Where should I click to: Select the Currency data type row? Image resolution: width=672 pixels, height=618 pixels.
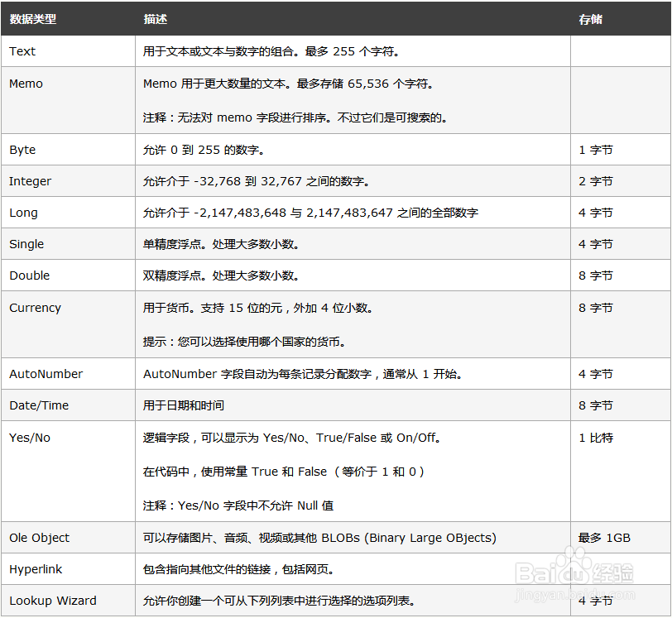[35, 307]
